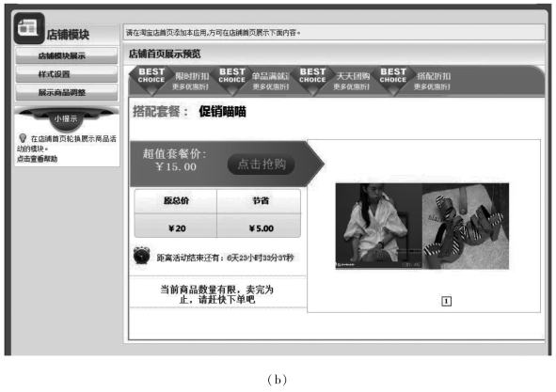The height and width of the screenshot is (392, 556).
Task: Open the 点击查看帮助 help link
Action: pos(38,159)
